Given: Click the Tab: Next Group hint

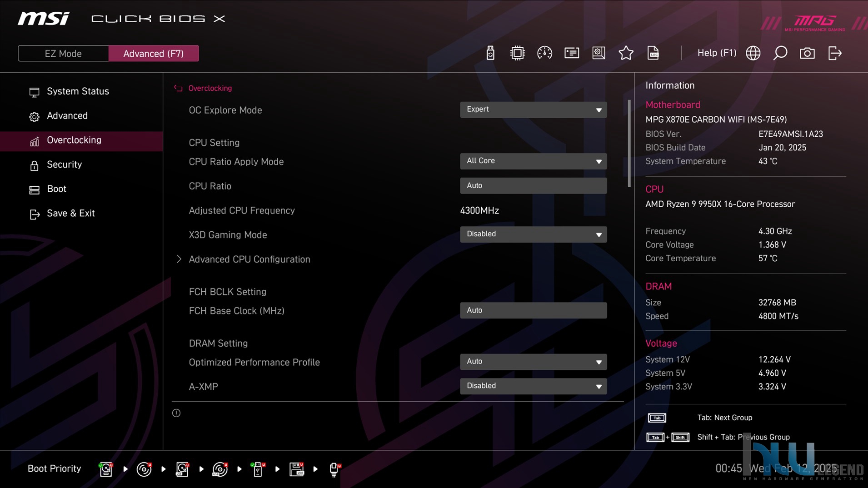Looking at the screenshot, I should 724,418.
